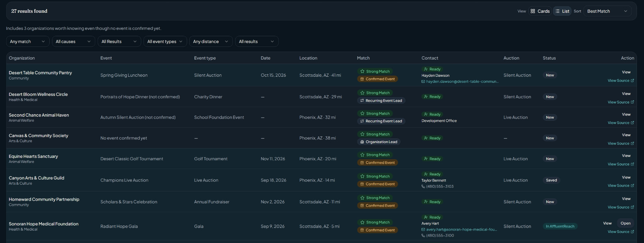The image size is (644, 243).
Task: Open View Source for Homeward Community Partnership
Action: (621, 207)
